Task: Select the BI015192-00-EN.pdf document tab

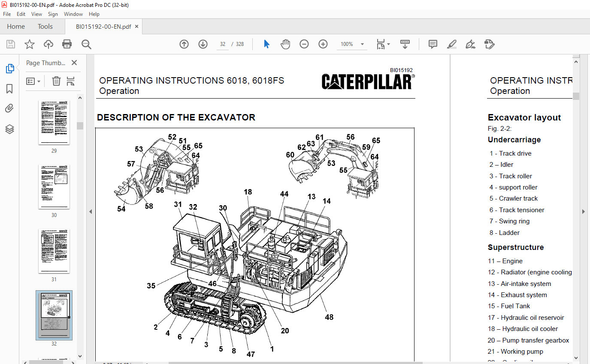Action: point(103,27)
